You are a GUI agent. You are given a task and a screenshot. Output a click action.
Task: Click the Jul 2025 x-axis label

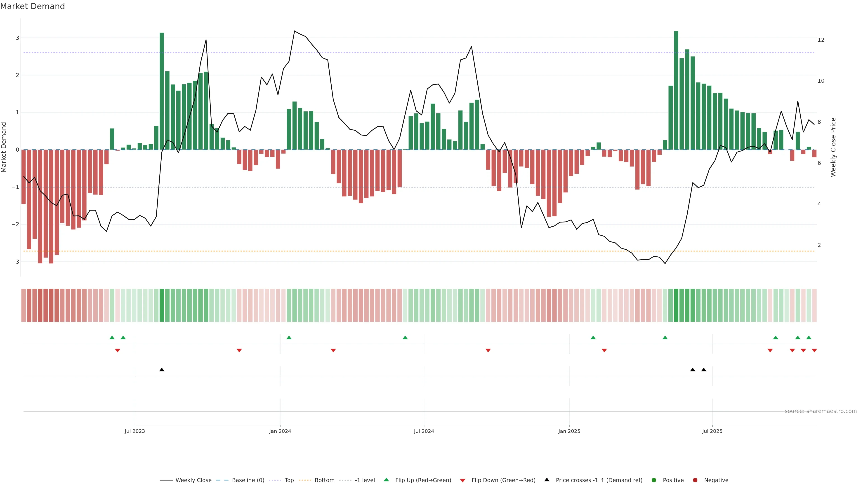(712, 431)
